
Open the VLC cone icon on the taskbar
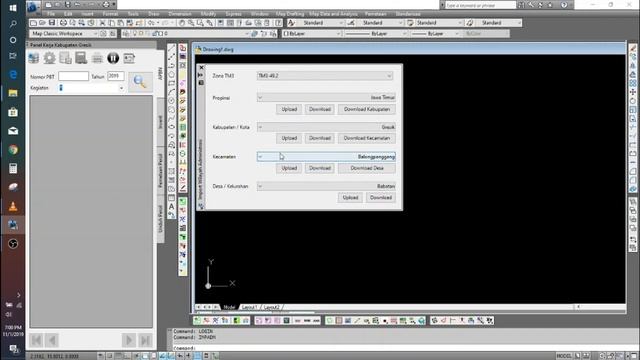(x=13, y=206)
